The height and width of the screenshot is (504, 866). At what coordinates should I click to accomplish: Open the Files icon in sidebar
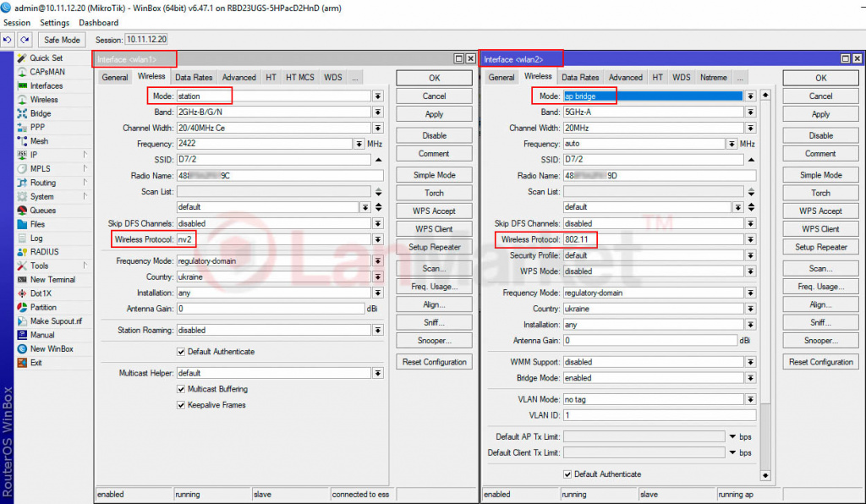(x=22, y=224)
